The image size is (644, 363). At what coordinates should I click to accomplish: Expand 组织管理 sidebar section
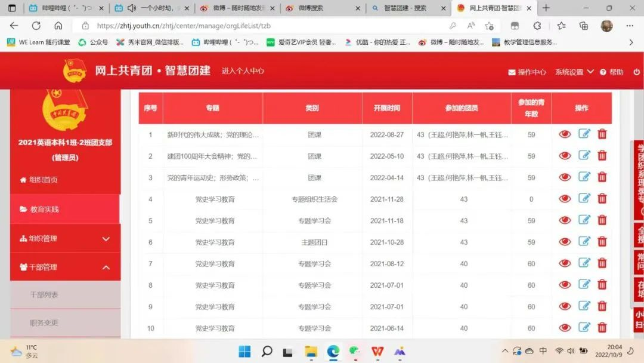pos(65,239)
